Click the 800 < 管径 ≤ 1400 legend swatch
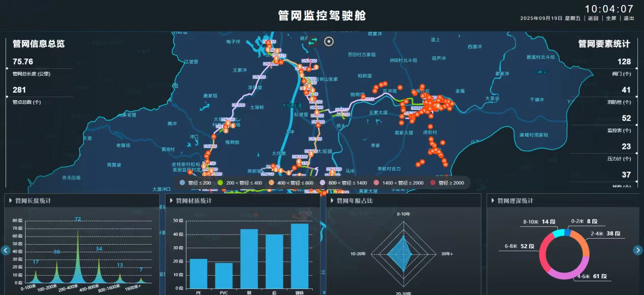This screenshot has width=644, height=295. pos(323,183)
